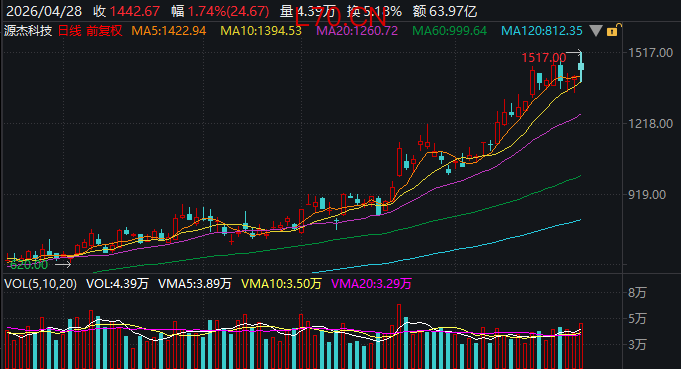Select the VMA20:3.29万 label

(371, 284)
